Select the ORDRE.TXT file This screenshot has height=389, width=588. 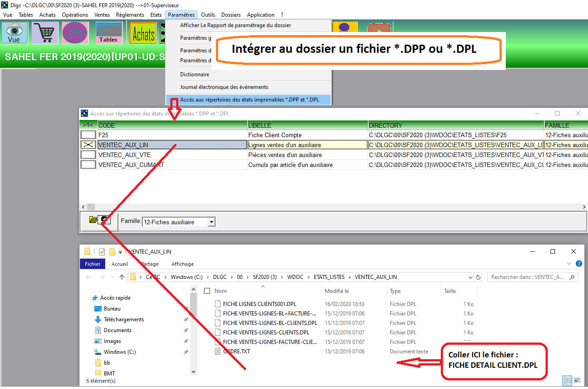(x=236, y=351)
